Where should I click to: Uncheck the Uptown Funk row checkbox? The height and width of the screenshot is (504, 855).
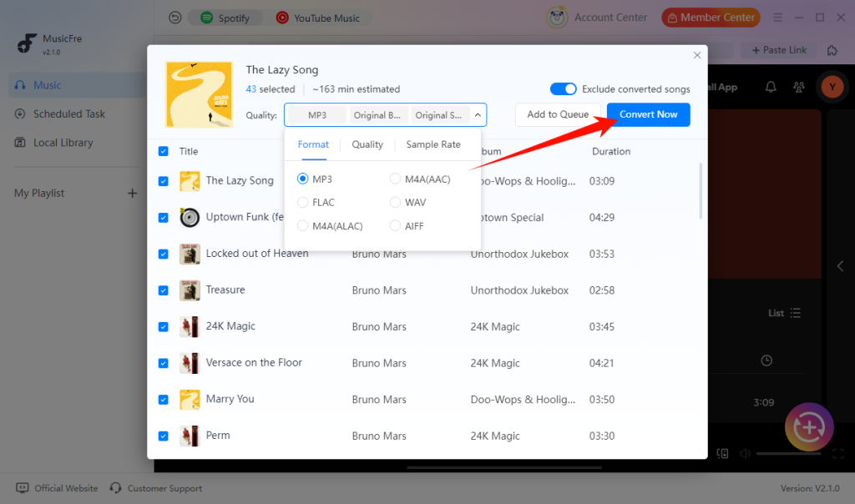click(163, 218)
